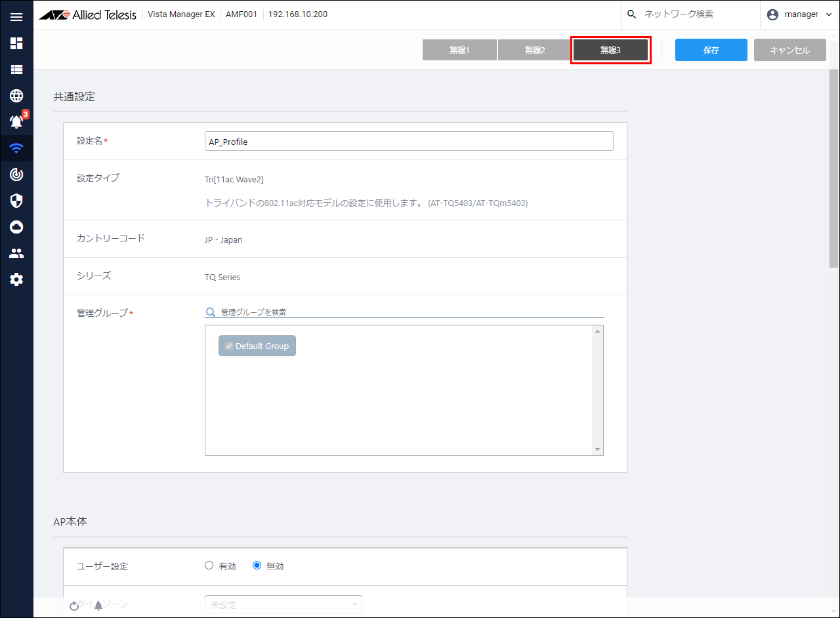This screenshot has width=840, height=618.
Task: Click the list view sidebar icon
Action: coord(16,70)
